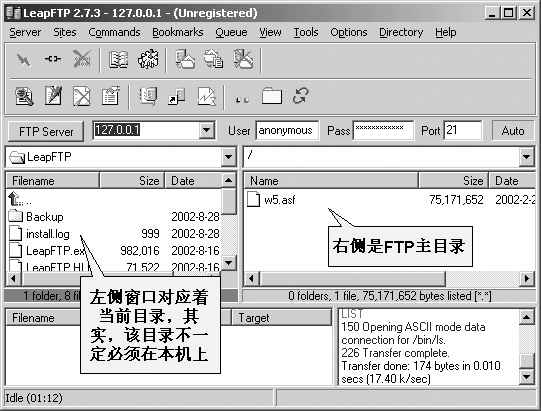Click the LeapFTP folder icon in local path box
Screen dimensions: 541x411
coord(17,158)
